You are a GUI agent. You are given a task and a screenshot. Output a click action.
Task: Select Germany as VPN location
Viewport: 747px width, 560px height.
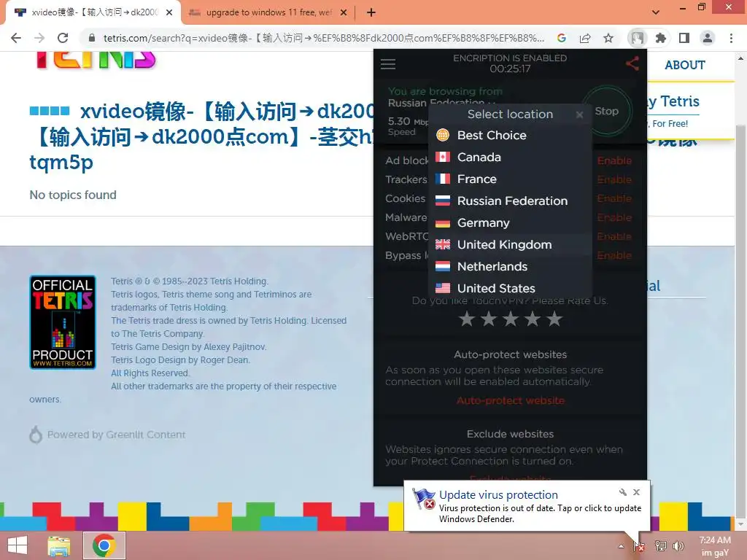coord(510,223)
